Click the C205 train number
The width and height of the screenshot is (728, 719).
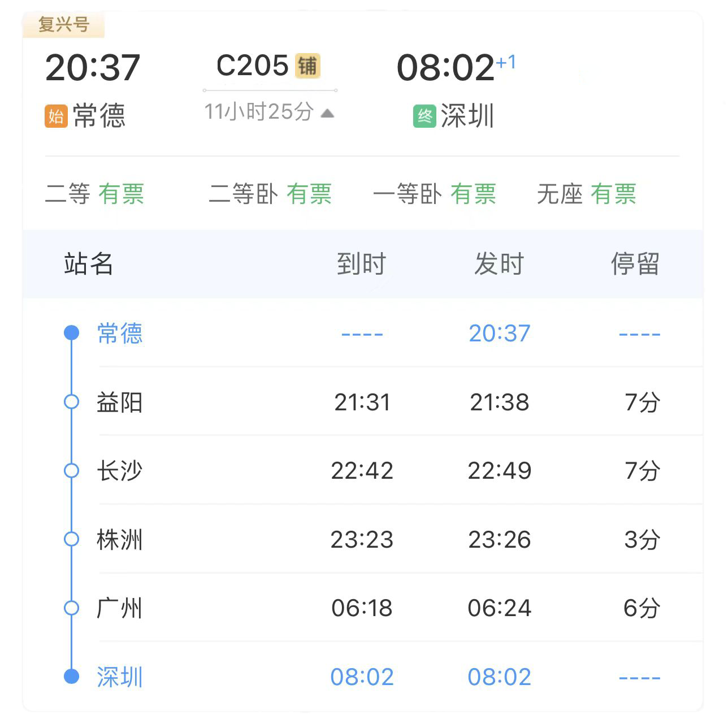pos(253,66)
